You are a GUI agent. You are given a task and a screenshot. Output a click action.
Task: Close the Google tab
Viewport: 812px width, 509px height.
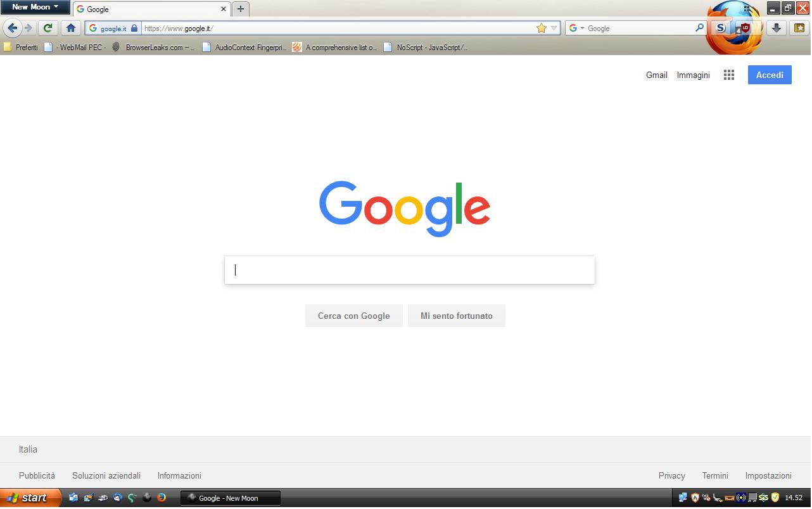224,9
